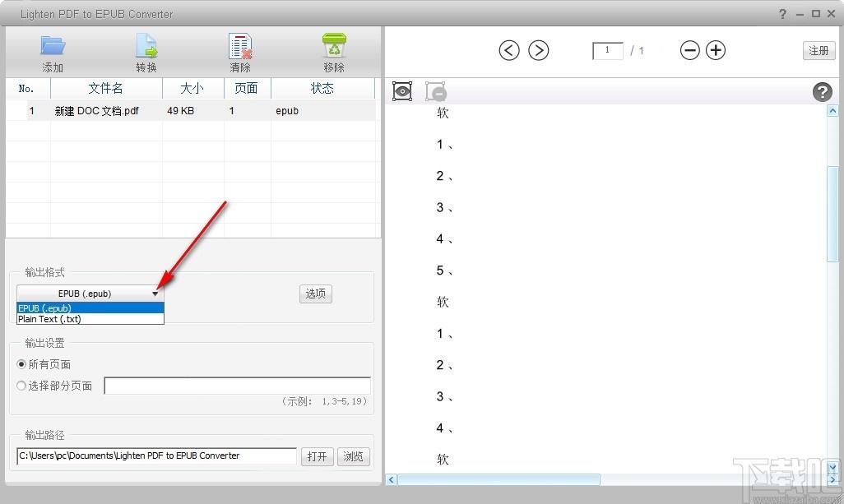Click 浏览 to browse output path
This screenshot has width=844, height=504.
pos(353,456)
